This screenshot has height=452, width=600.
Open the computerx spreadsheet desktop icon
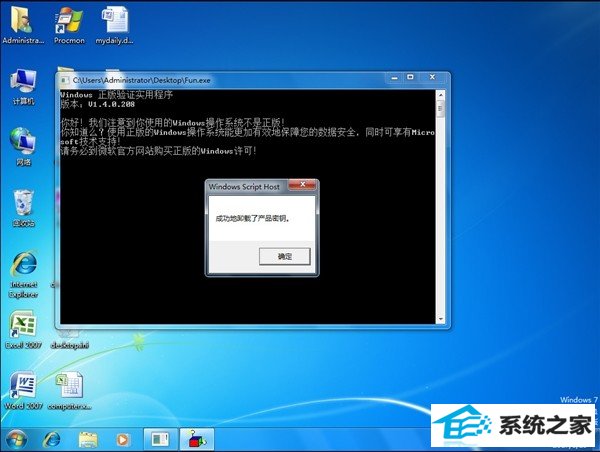pos(69,390)
